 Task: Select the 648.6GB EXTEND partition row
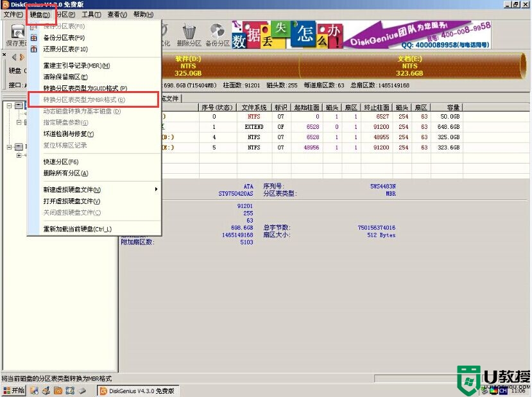click(321, 127)
